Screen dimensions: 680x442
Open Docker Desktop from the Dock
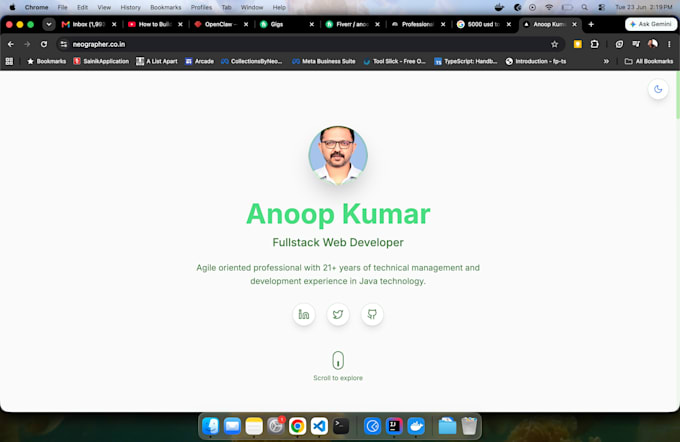[x=416, y=426]
